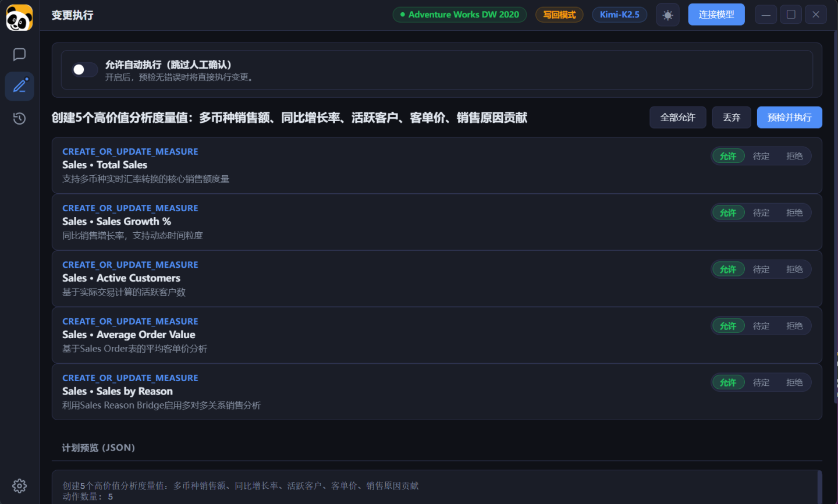The width and height of the screenshot is (838, 504).
Task: Mark Sales by Reason as 待定
Action: pyautogui.click(x=761, y=382)
